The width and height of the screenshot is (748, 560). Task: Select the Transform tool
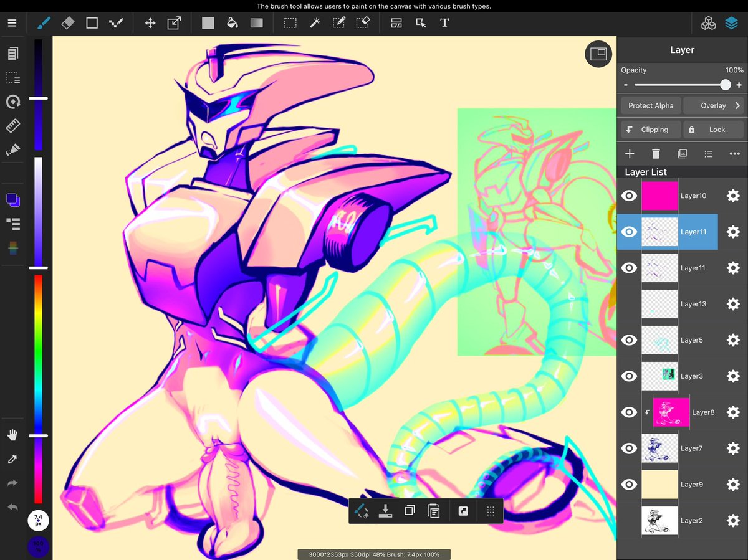coord(174,23)
